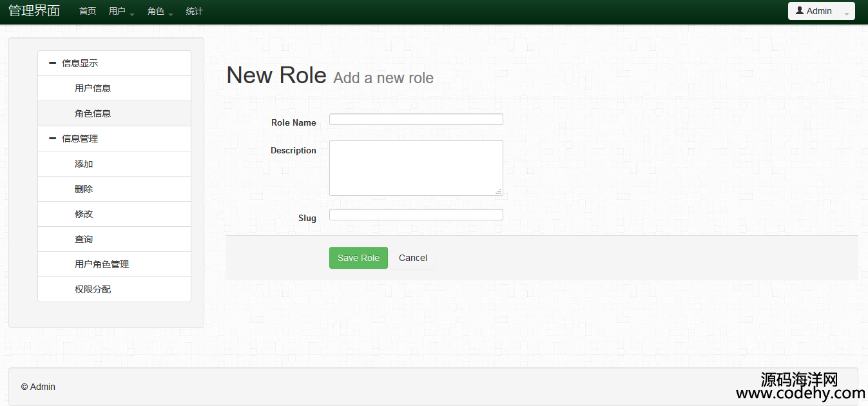The width and height of the screenshot is (868, 406).
Task: Select 角色信息 in the sidebar
Action: [x=114, y=113]
